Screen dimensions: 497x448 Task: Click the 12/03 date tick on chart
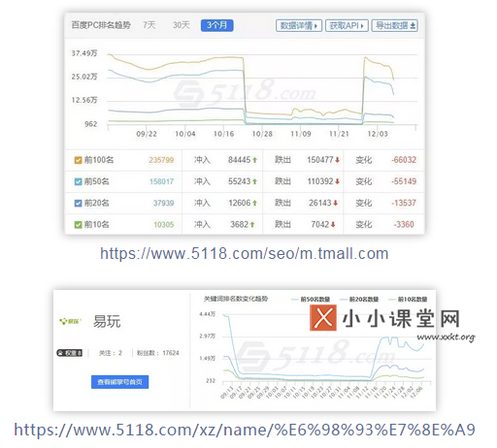tap(378, 134)
